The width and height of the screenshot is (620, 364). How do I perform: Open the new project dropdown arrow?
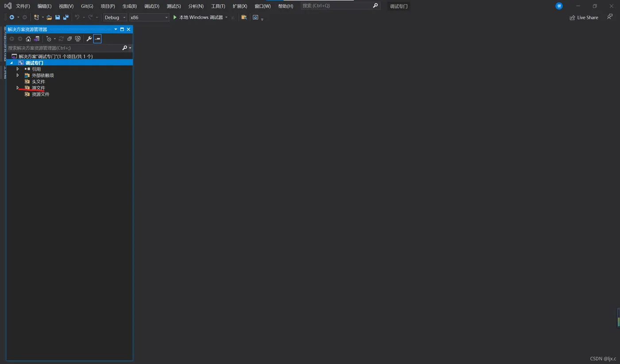click(43, 17)
